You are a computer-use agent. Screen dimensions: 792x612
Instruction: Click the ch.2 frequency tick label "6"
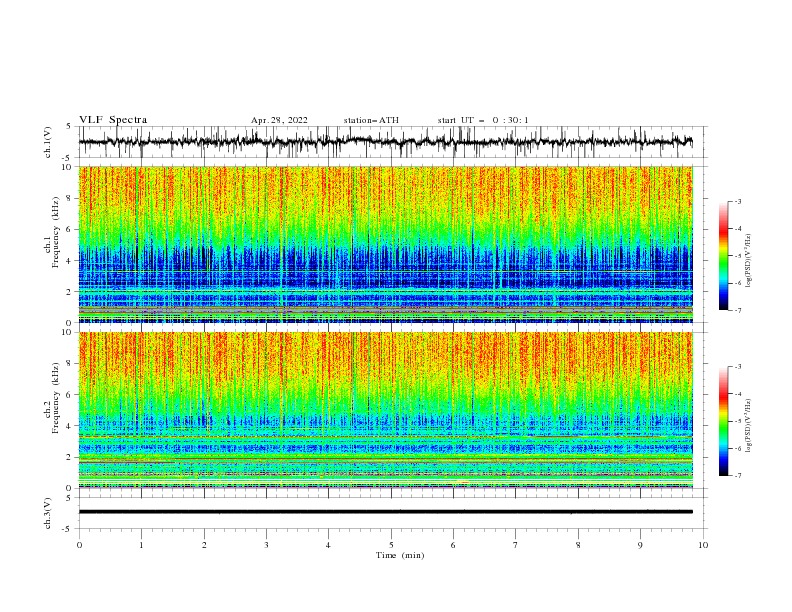tap(69, 395)
